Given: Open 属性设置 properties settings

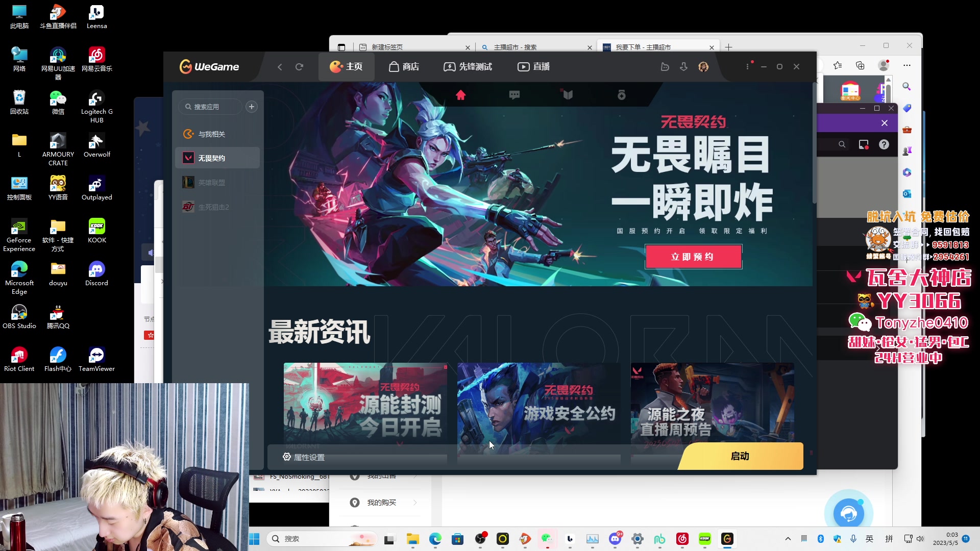Looking at the screenshot, I should [x=304, y=457].
